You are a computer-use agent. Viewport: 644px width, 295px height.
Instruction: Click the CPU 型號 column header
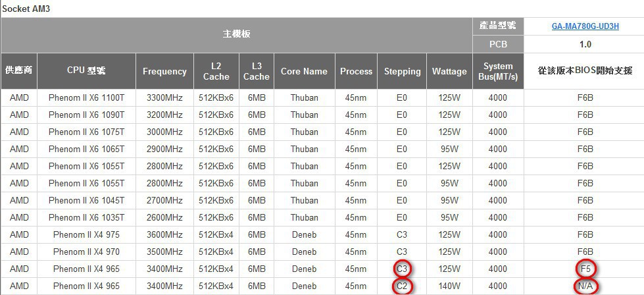tap(86, 71)
